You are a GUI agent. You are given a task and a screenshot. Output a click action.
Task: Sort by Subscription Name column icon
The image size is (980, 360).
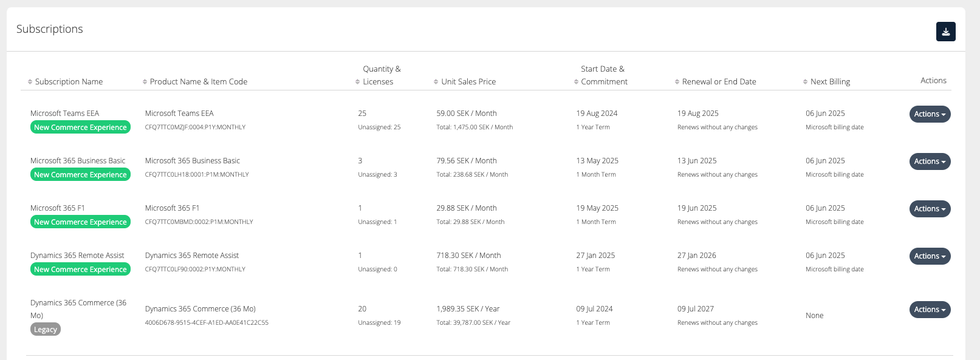(x=30, y=82)
